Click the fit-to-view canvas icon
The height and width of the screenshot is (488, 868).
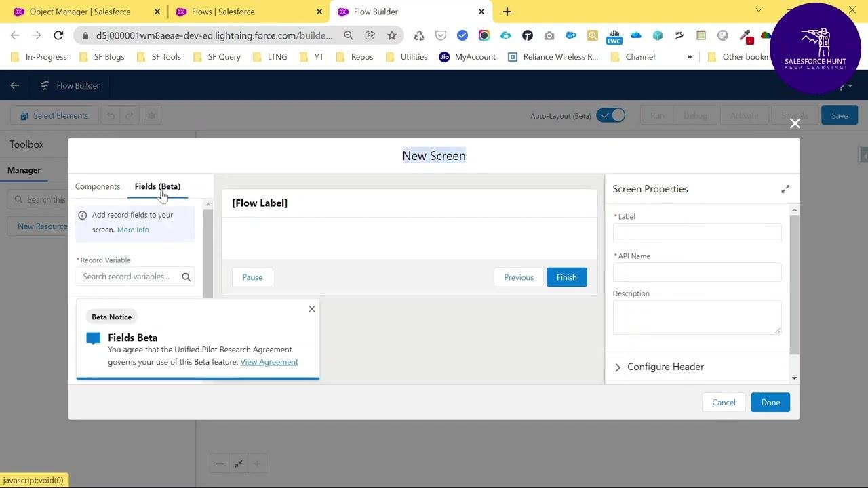pos(238,464)
